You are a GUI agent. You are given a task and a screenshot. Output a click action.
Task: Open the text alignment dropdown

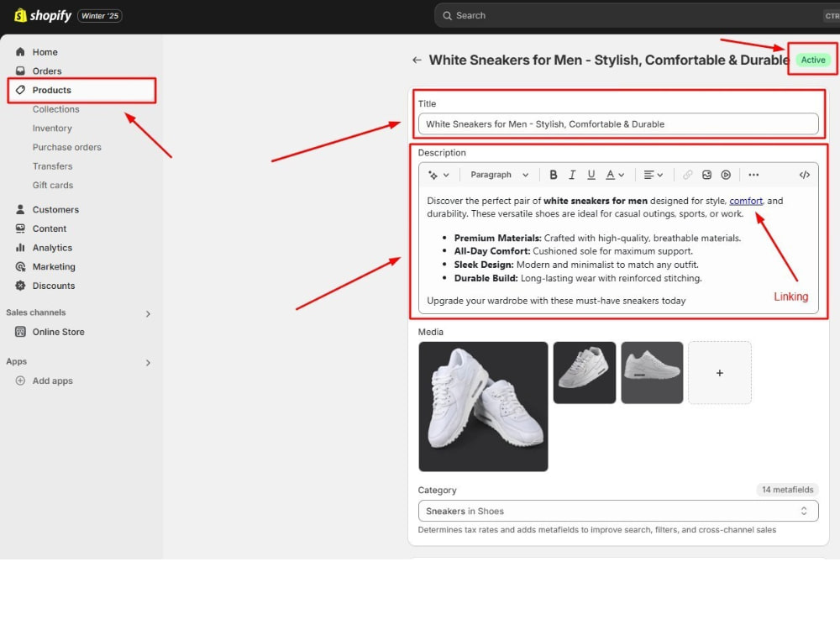pyautogui.click(x=653, y=175)
